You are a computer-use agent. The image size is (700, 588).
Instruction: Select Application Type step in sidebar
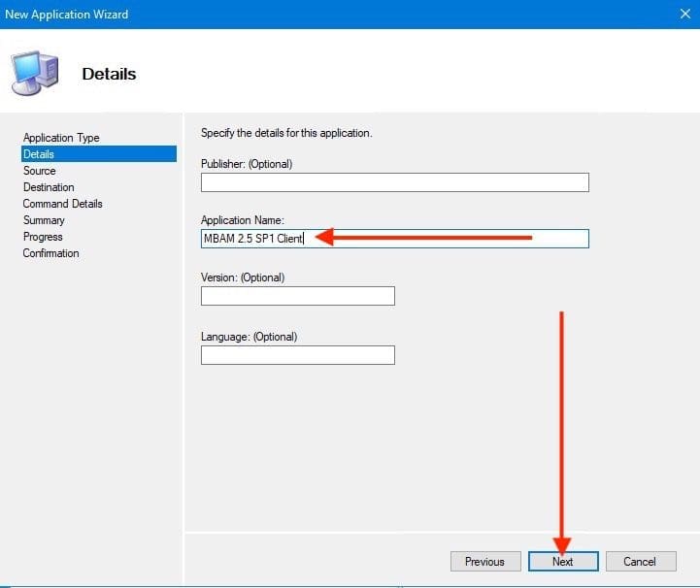coord(61,138)
